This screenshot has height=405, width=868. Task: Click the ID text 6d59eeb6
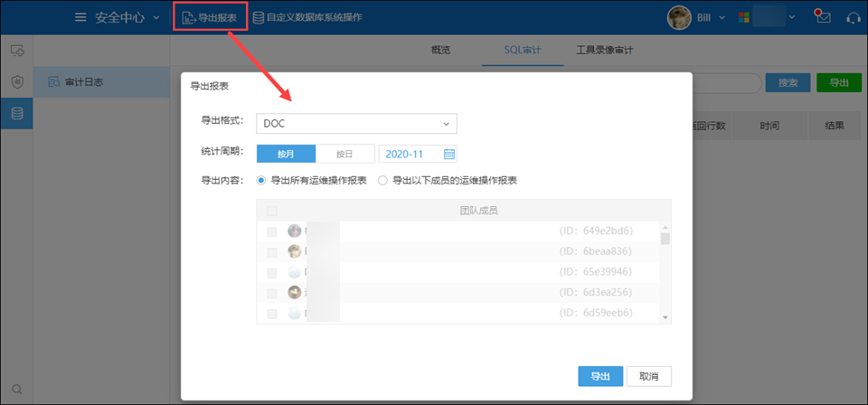pyautogui.click(x=596, y=313)
